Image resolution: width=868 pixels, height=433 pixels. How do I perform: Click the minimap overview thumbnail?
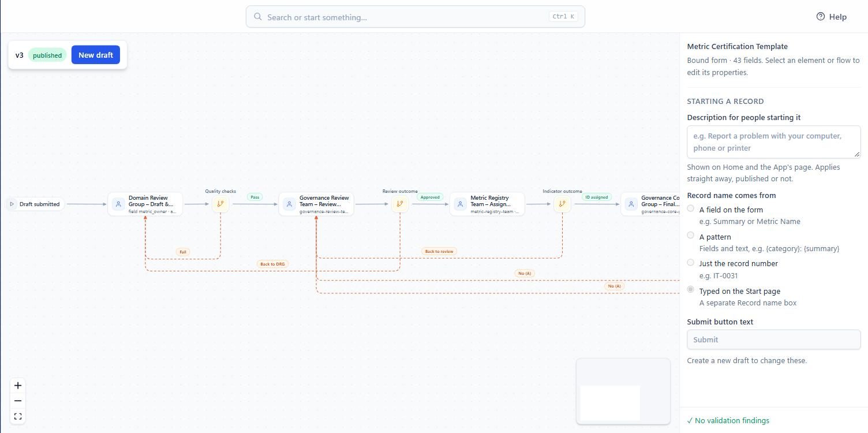pyautogui.click(x=623, y=391)
